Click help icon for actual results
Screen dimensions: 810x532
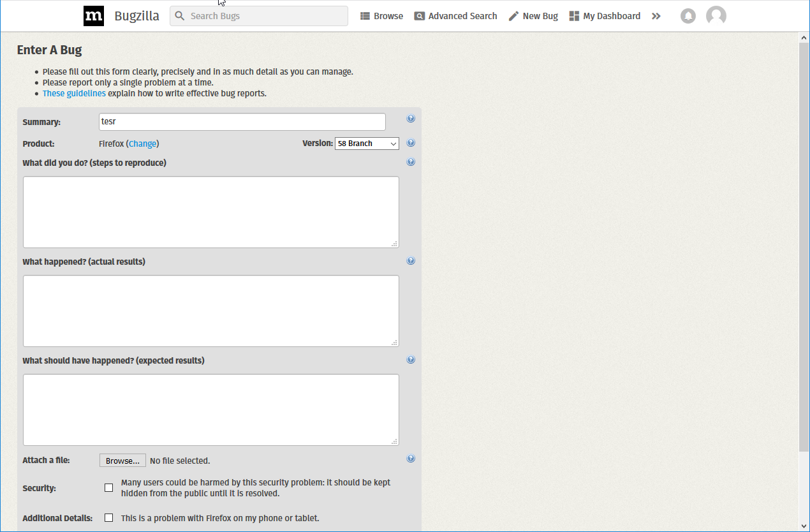411,261
